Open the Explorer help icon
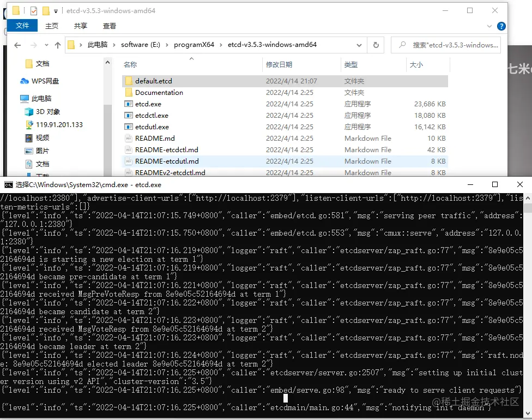Screen dimensions: 532x420 click(x=501, y=26)
